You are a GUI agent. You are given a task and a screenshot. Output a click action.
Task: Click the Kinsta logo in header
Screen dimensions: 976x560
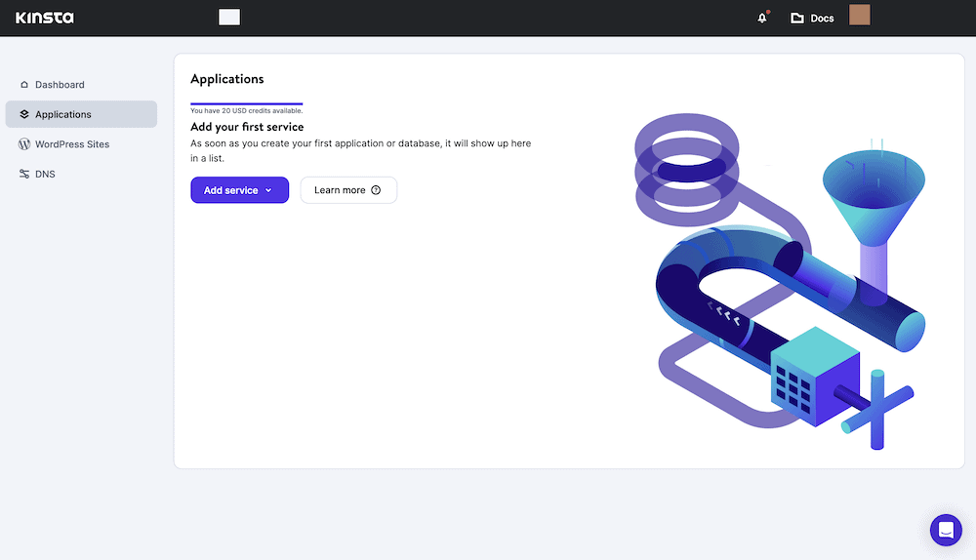(44, 18)
